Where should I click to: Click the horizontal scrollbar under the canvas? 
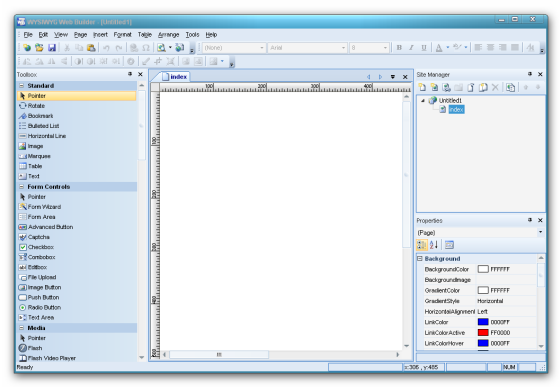coord(281,355)
